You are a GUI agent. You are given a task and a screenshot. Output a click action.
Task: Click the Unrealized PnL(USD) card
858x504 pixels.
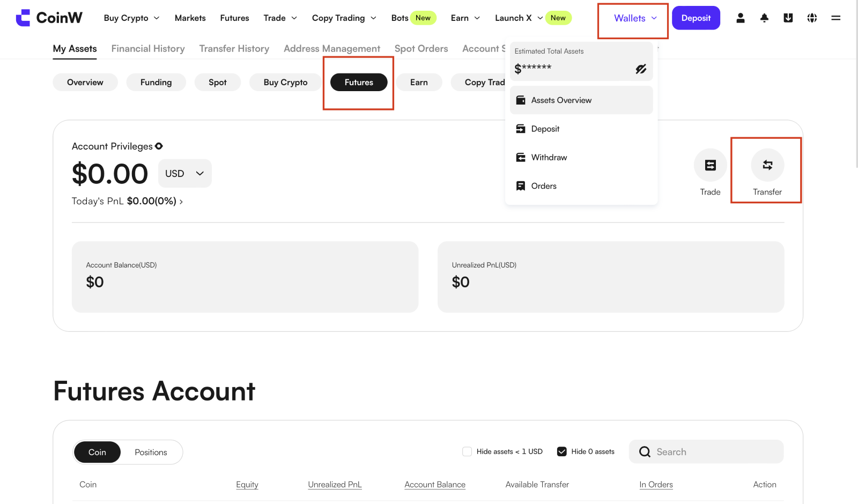[611, 277]
